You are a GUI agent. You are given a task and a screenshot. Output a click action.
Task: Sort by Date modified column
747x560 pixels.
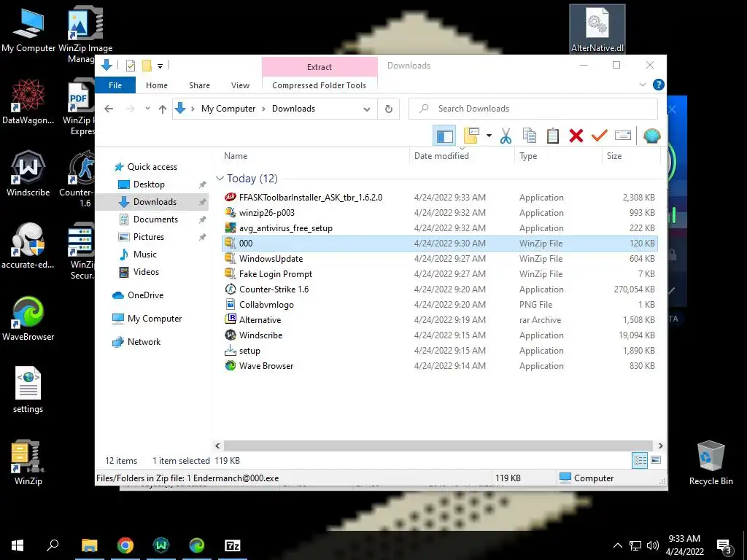pos(462,156)
